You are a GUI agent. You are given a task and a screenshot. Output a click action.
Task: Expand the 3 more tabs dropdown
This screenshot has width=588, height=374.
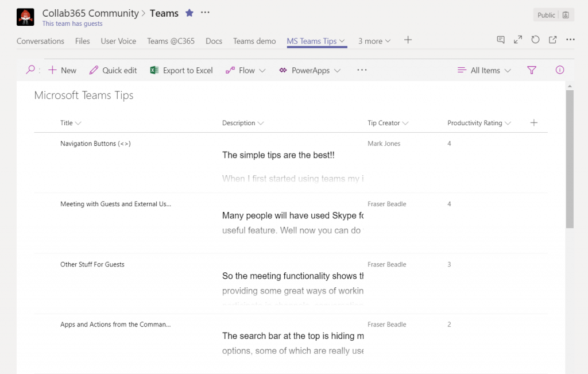374,41
